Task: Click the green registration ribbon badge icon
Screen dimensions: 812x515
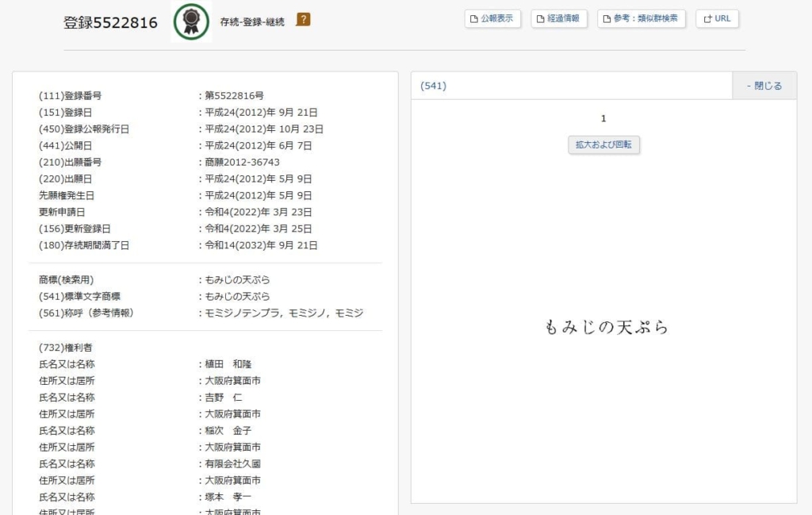Action: pyautogui.click(x=191, y=22)
